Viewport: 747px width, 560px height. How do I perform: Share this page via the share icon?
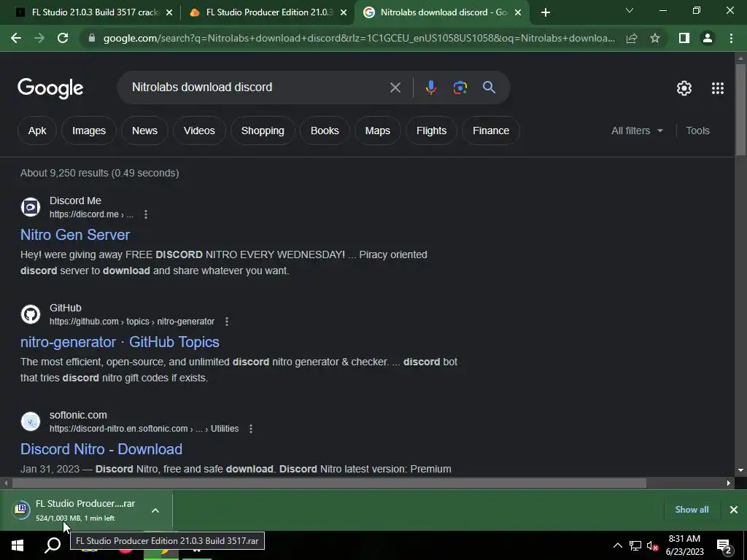(632, 38)
